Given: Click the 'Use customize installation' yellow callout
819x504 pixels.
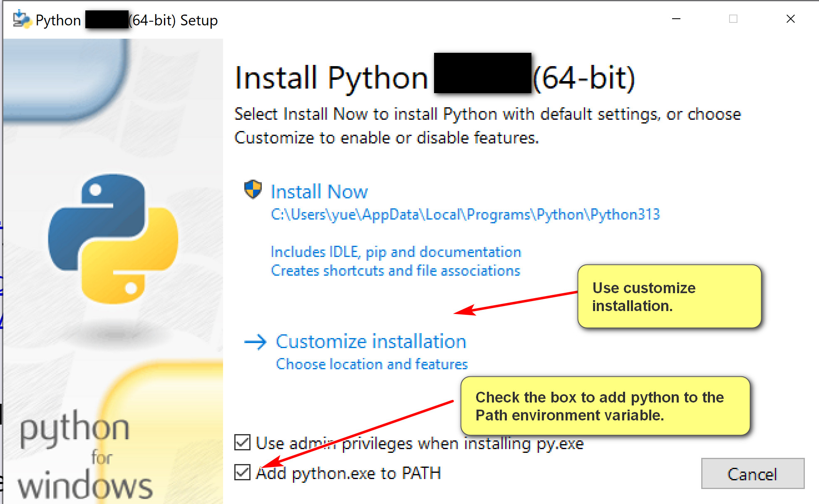Looking at the screenshot, I should click(669, 296).
